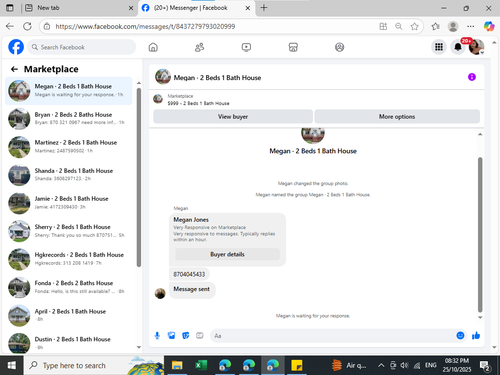The image size is (500, 375).
Task: Click the Message sent bubble
Action: 192,289
